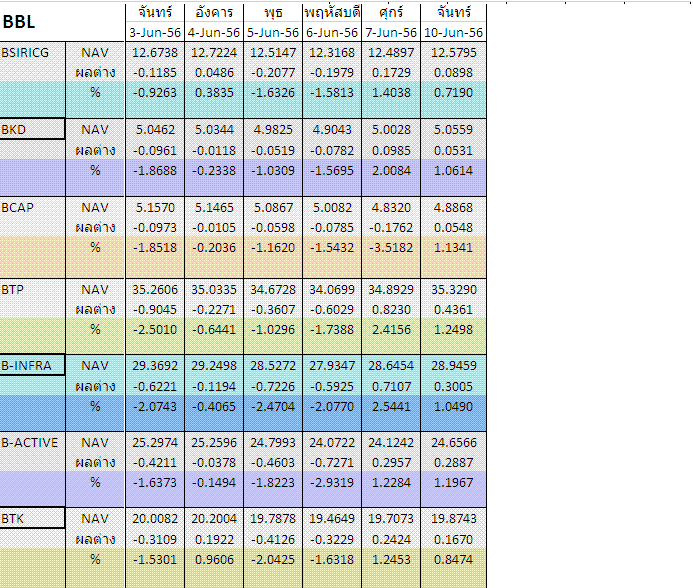Click BCAP percent value -3.5182
This screenshot has height=588, width=693.
click(391, 247)
